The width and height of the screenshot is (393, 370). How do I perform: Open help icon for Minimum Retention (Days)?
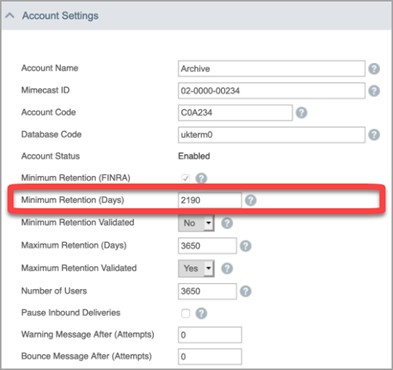coord(251,200)
